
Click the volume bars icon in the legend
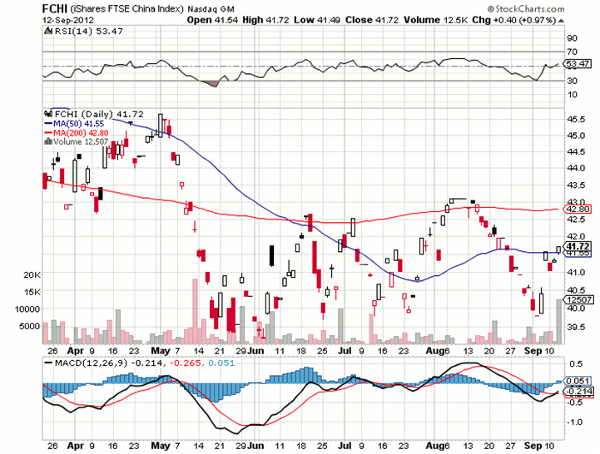[x=48, y=142]
